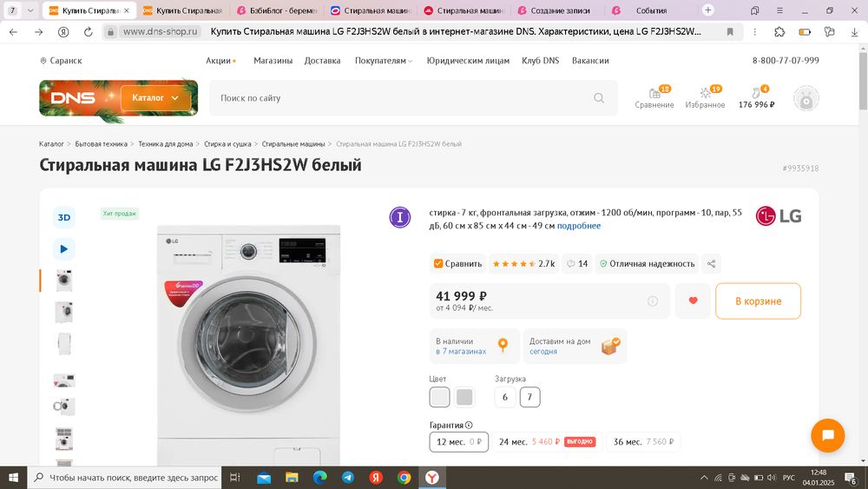Open the shopping cart with 176 996 ₽
Viewport: 868px width, 489px height.
tap(756, 97)
